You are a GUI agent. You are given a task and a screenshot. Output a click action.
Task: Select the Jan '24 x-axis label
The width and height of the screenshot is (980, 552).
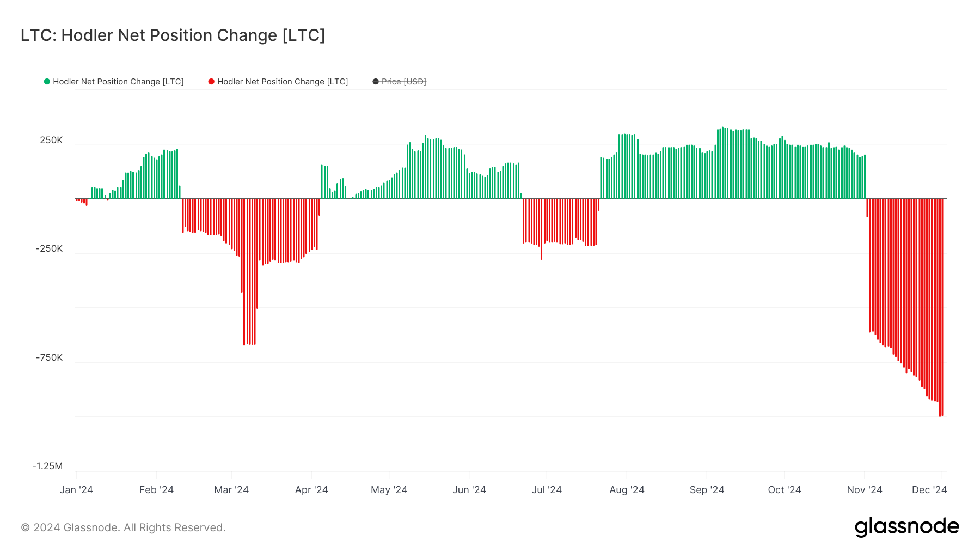pyautogui.click(x=76, y=490)
